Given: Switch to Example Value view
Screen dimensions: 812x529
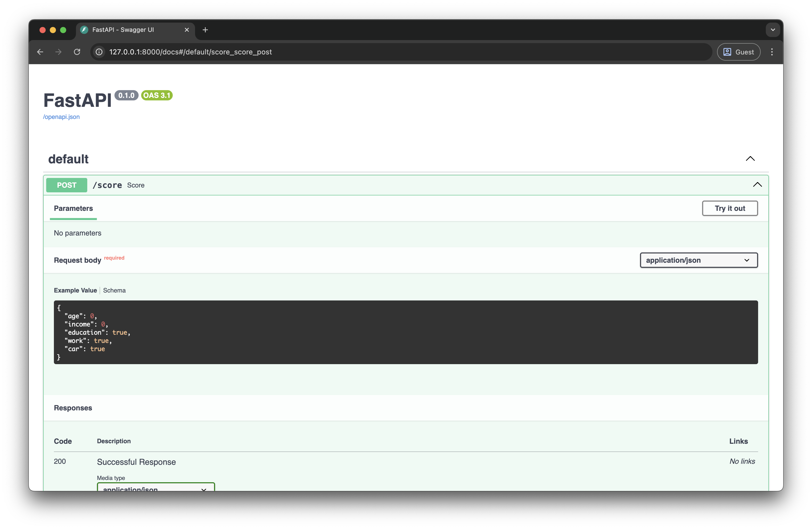Looking at the screenshot, I should (75, 290).
